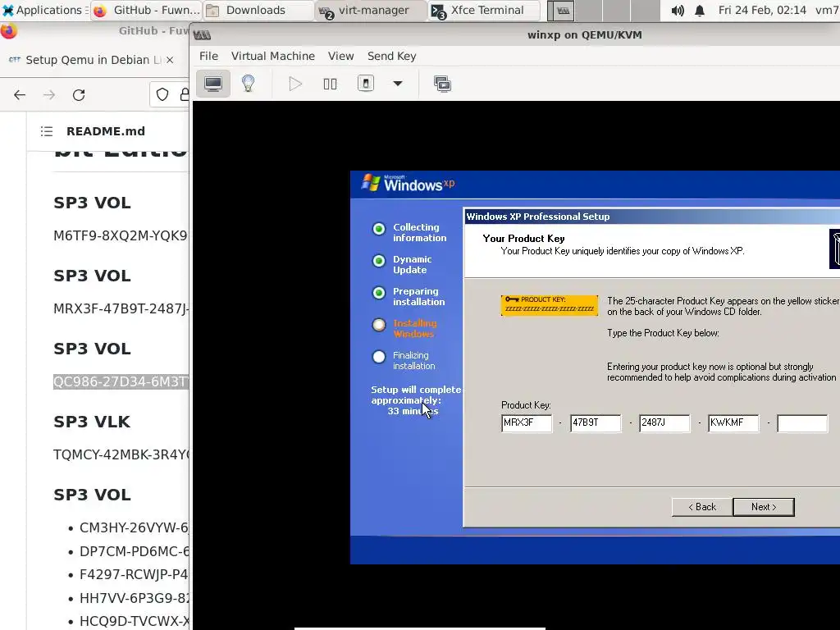Viewport: 840px width, 630px height.
Task: Click product key MRX3F-47B9T in README
Action: (121, 308)
